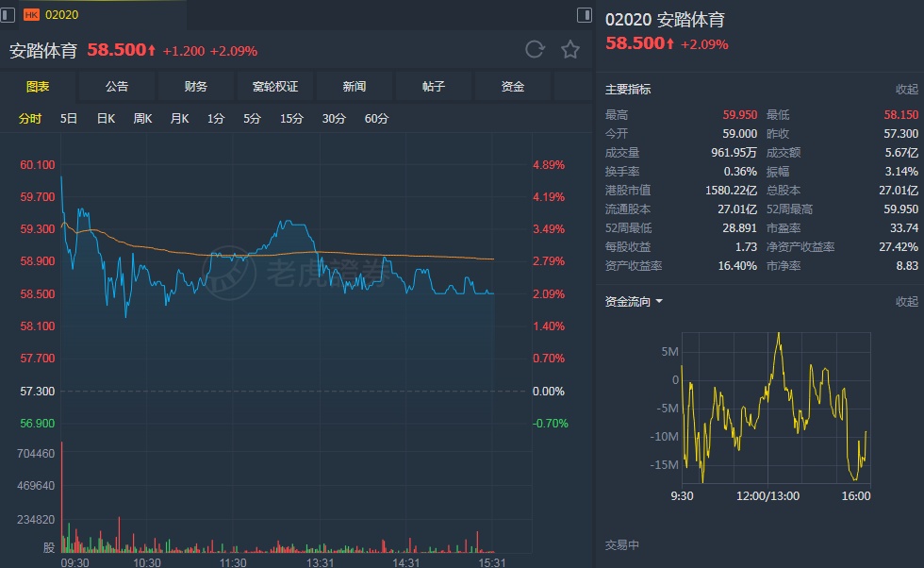Switch chart to 日K period
This screenshot has width=924, height=568.
[106, 119]
